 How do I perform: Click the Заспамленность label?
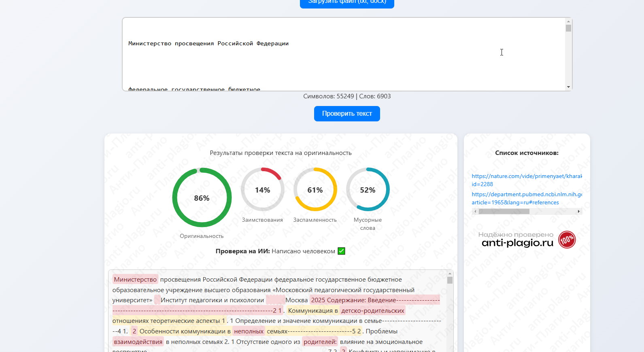tap(315, 220)
